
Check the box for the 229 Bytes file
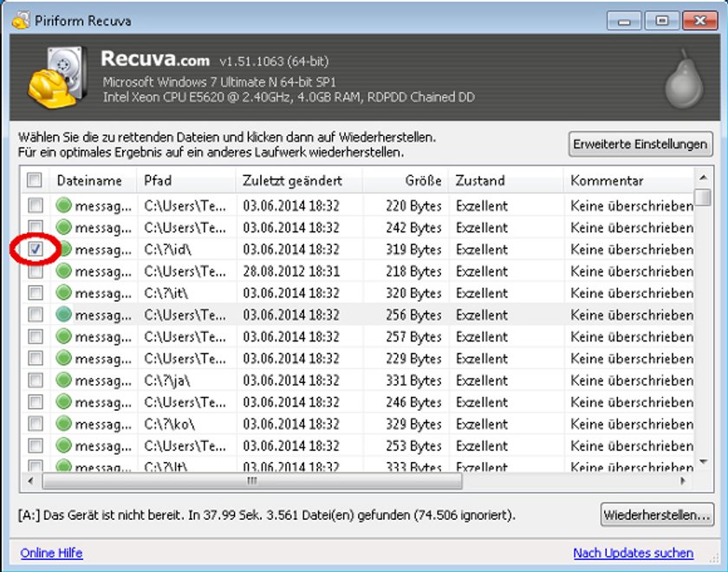(x=36, y=358)
